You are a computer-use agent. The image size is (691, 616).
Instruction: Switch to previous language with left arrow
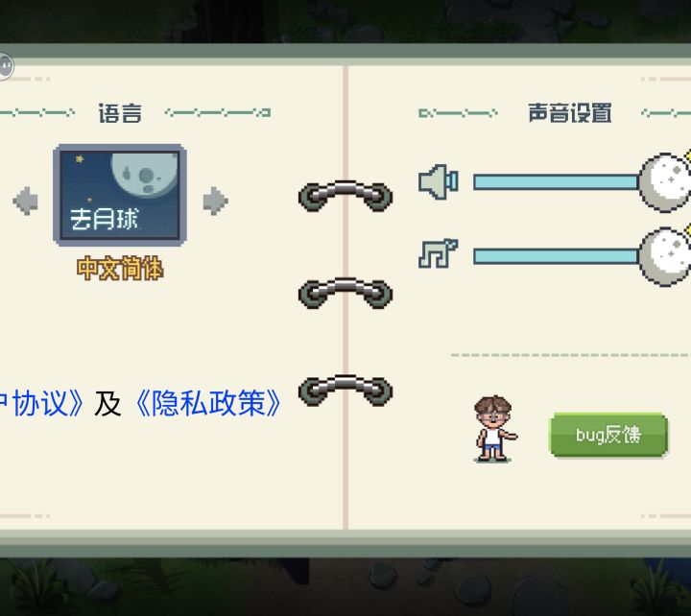[26, 201]
